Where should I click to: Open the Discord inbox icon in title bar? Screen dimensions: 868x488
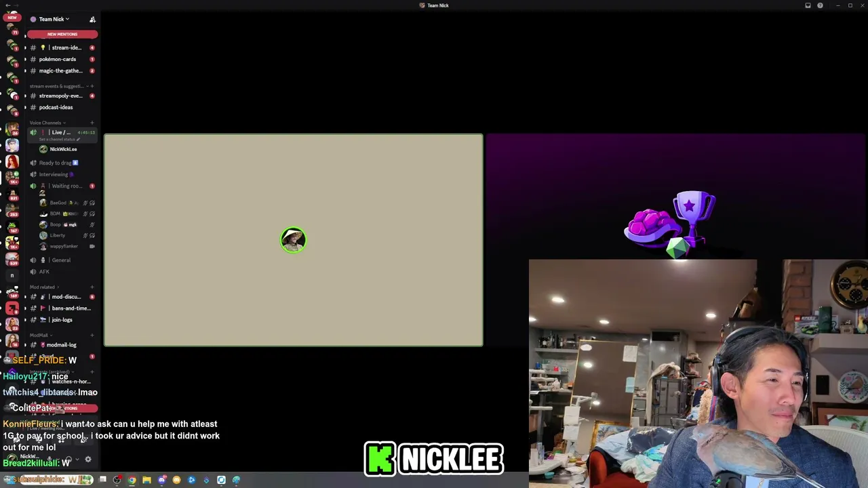coord(808,5)
